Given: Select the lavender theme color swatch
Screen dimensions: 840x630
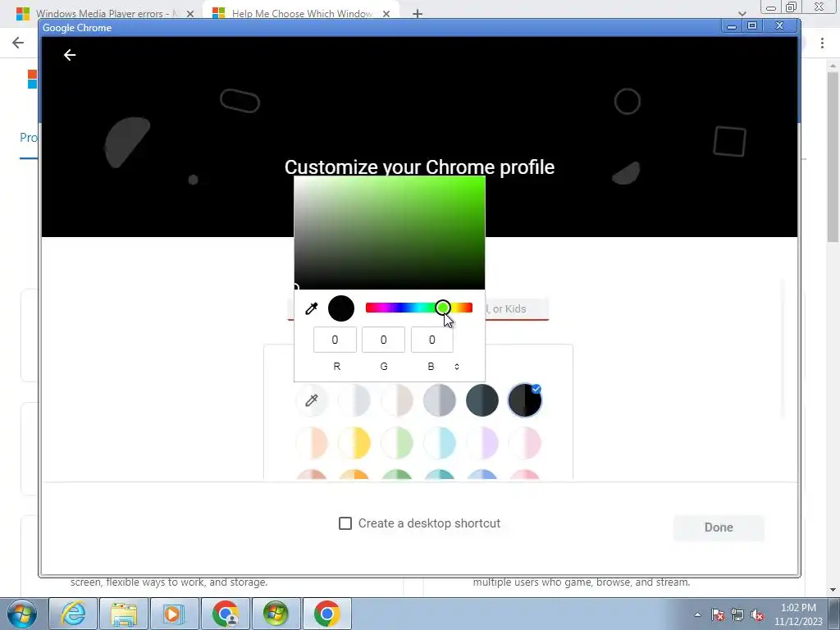Looking at the screenshot, I should point(482,443).
